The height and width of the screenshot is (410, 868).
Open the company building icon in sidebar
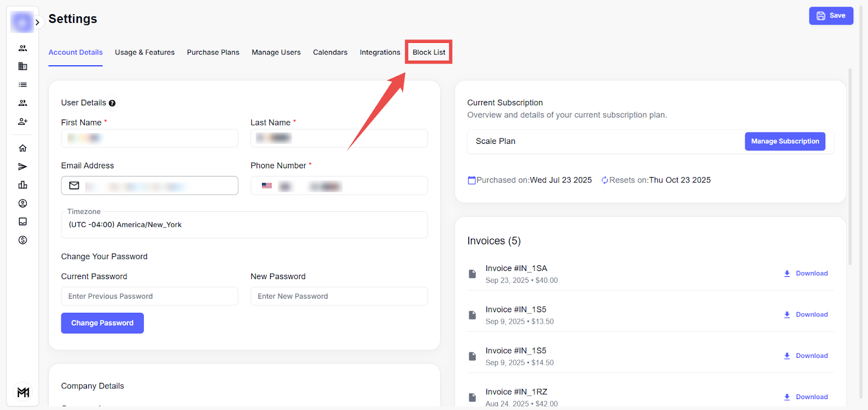pyautogui.click(x=23, y=66)
